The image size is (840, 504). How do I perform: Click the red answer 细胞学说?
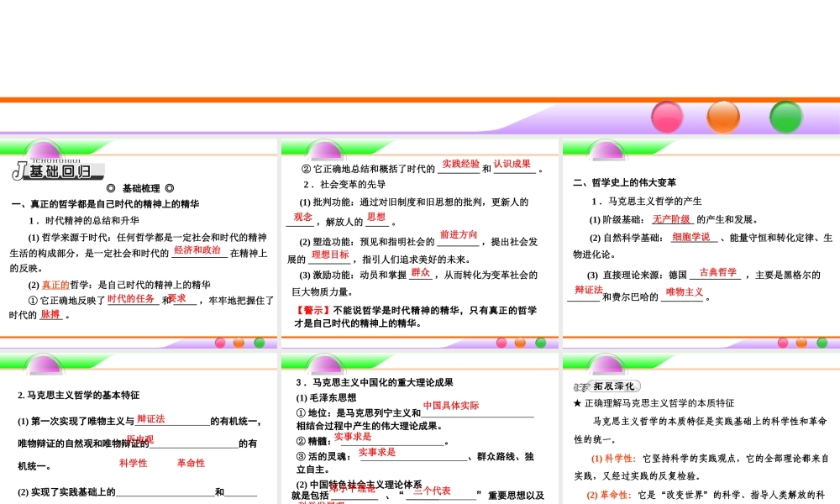[691, 237]
